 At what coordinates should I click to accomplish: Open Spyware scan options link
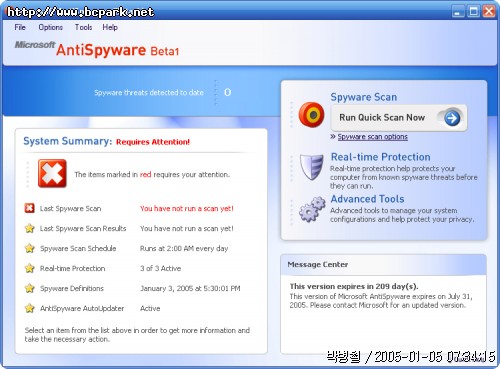372,137
